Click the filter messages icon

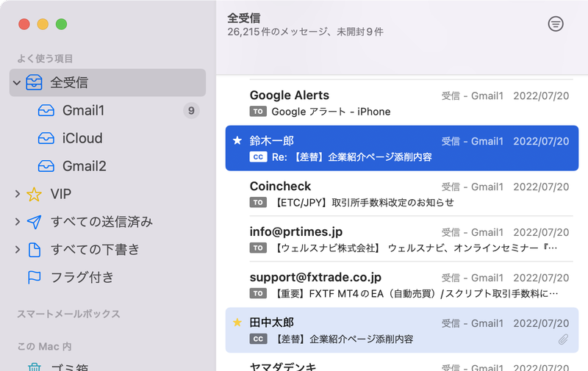click(x=556, y=24)
